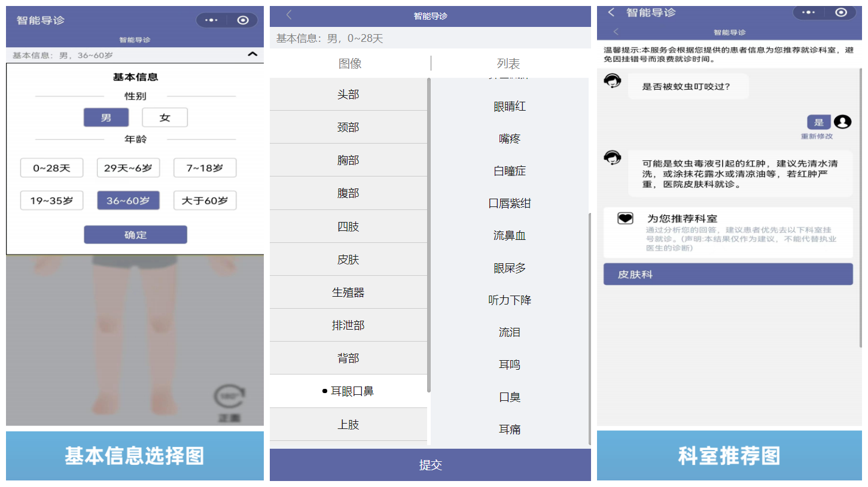Screen dimensions: 868x487
Task: Tap heart icon in 为您推荐科室 card
Action: tap(625, 219)
